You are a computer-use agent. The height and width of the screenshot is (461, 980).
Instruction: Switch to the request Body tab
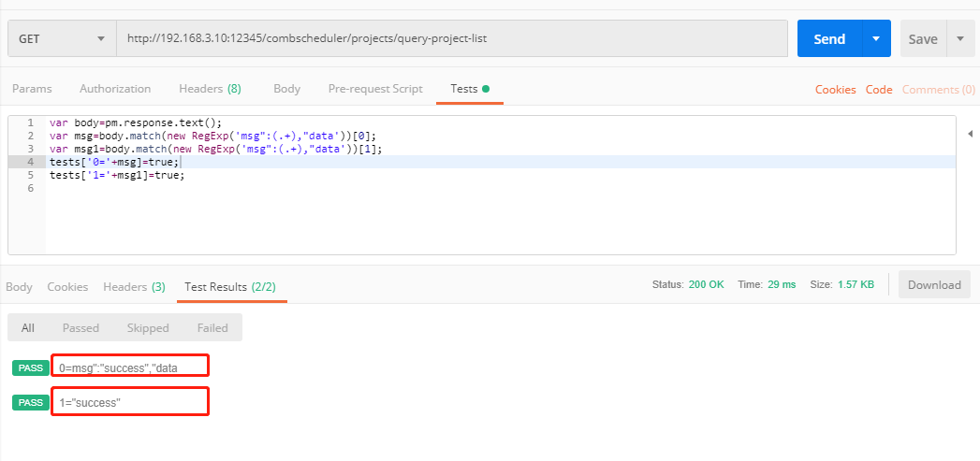(x=286, y=89)
